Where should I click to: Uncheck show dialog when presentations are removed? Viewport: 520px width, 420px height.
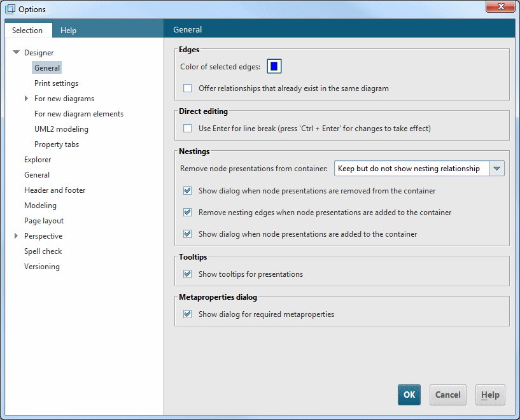pos(187,191)
